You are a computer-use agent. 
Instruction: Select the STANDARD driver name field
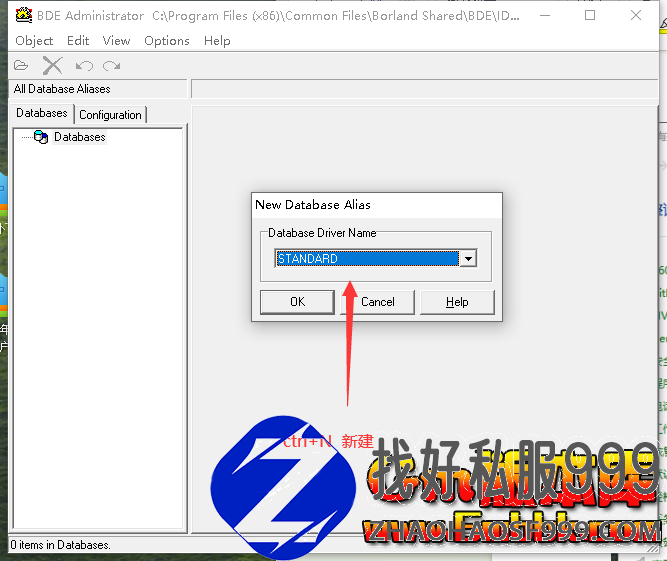click(368, 258)
